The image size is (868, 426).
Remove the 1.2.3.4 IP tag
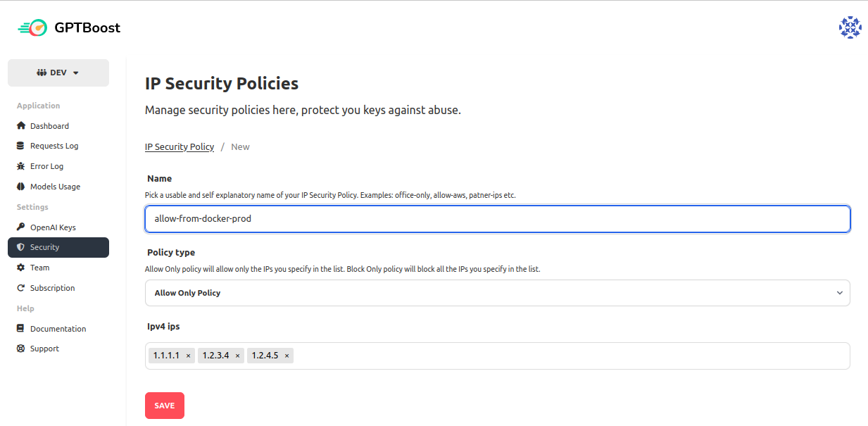pyautogui.click(x=237, y=356)
